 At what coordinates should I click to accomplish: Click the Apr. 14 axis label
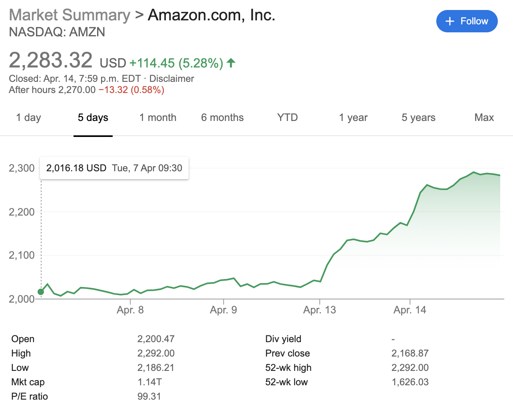410,310
